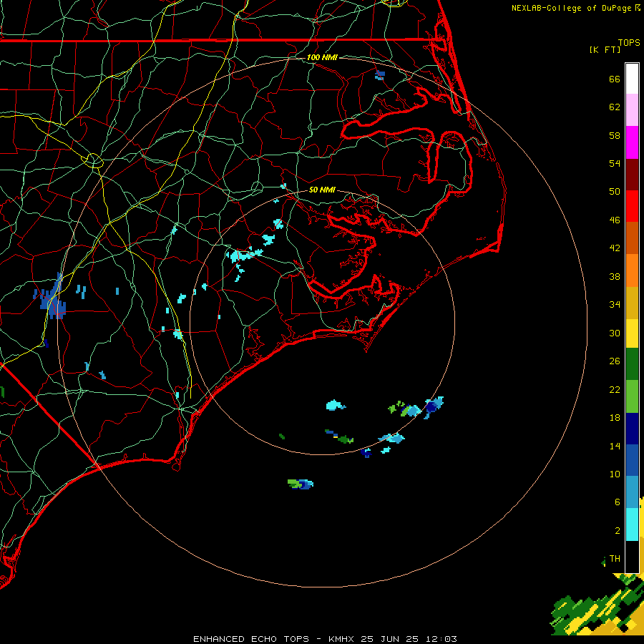The height and width of the screenshot is (644, 644).
Task: Click the TOPS legend title
Action: tap(629, 43)
